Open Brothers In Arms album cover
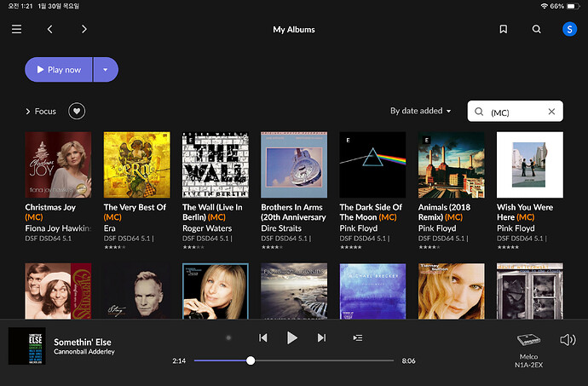Image resolution: width=588 pixels, height=386 pixels. coord(294,164)
